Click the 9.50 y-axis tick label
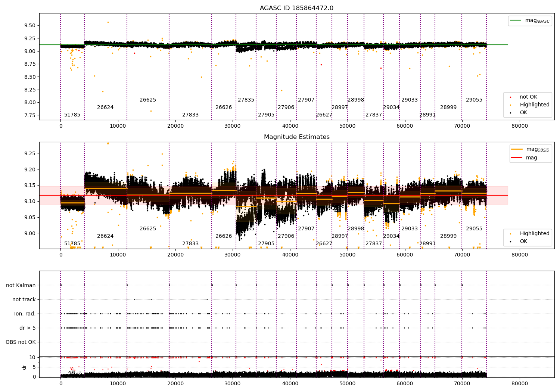The image size is (560, 392). click(x=30, y=26)
